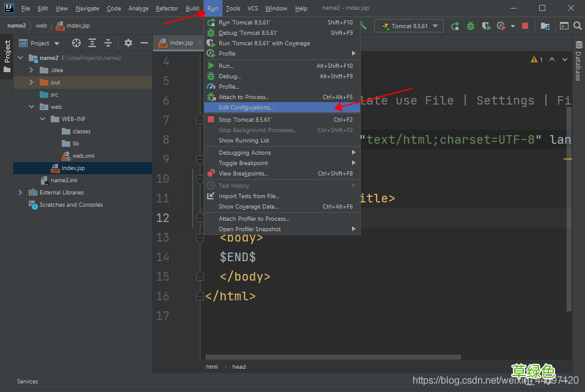Screen dimensions: 585x392
Task: Click Toggle Breakpoint in the Run menu
Action: [x=243, y=163]
